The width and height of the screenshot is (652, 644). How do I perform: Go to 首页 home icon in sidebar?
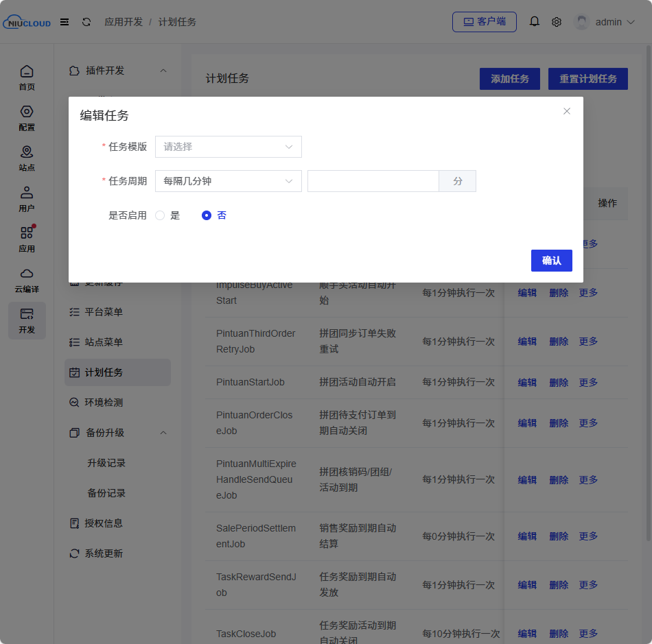pos(27,77)
